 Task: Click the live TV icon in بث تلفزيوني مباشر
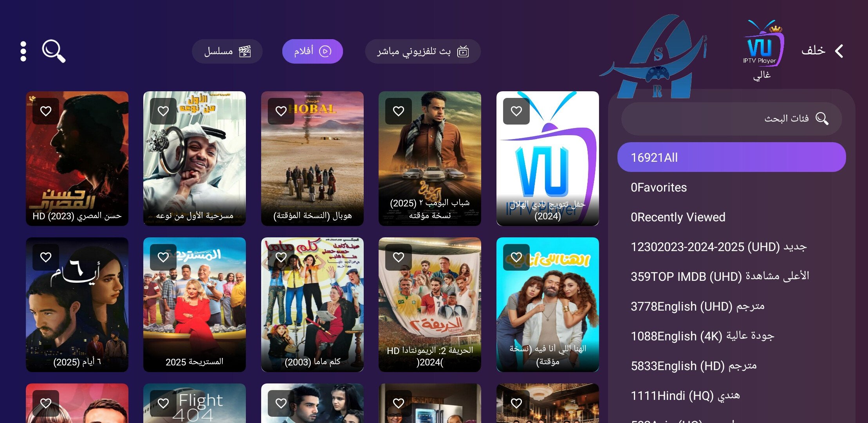463,51
